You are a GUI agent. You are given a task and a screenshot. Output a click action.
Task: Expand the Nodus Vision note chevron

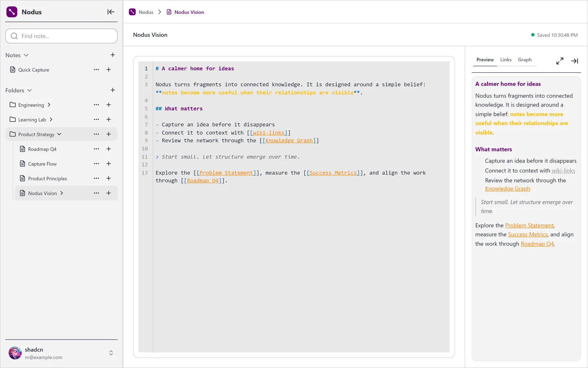tap(62, 193)
